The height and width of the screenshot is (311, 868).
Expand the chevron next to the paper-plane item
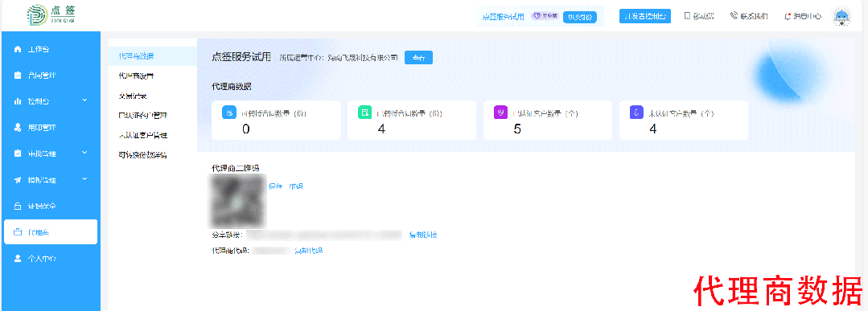84,178
